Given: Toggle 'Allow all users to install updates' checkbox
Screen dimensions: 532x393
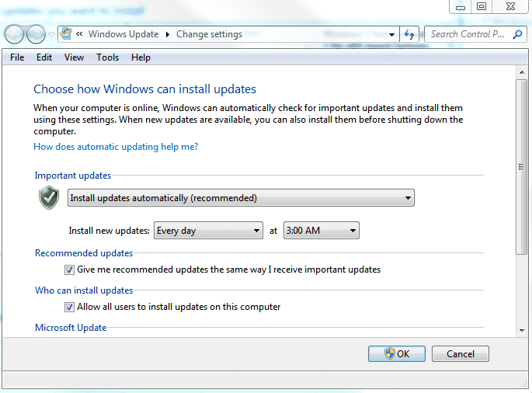Looking at the screenshot, I should coord(69,307).
